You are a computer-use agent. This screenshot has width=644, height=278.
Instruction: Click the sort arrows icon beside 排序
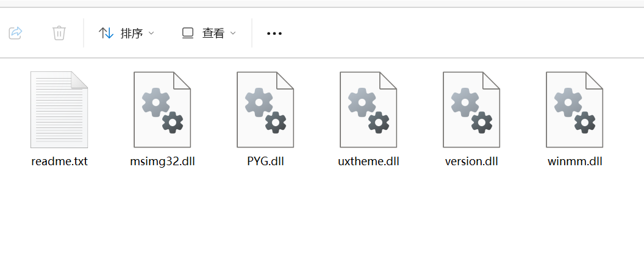click(106, 34)
